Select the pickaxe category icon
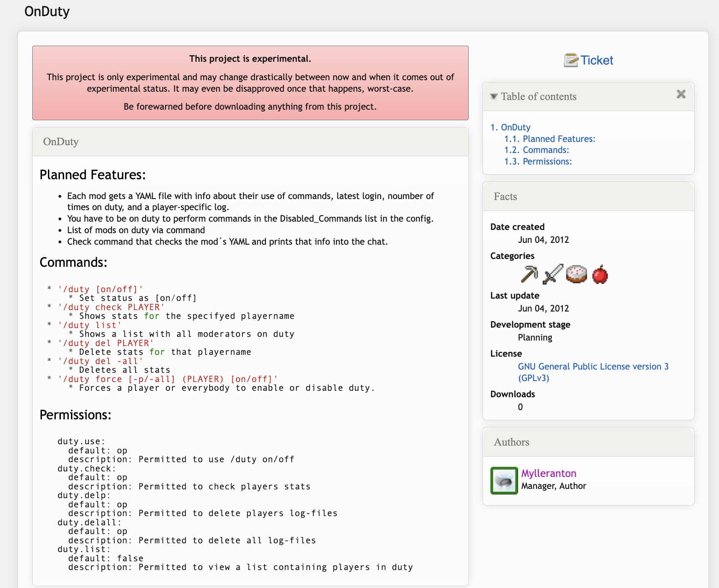The image size is (719, 588). point(529,274)
